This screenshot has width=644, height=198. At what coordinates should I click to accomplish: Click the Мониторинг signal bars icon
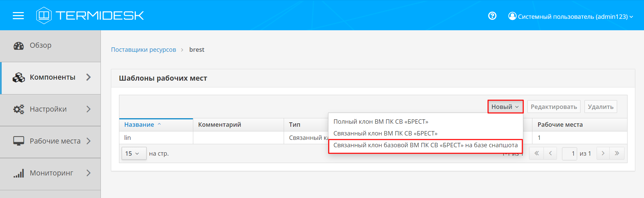(18, 173)
